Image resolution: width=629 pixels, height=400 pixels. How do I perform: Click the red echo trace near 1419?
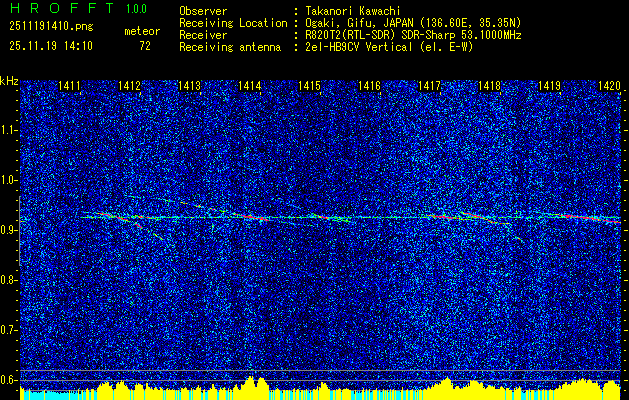point(588,218)
